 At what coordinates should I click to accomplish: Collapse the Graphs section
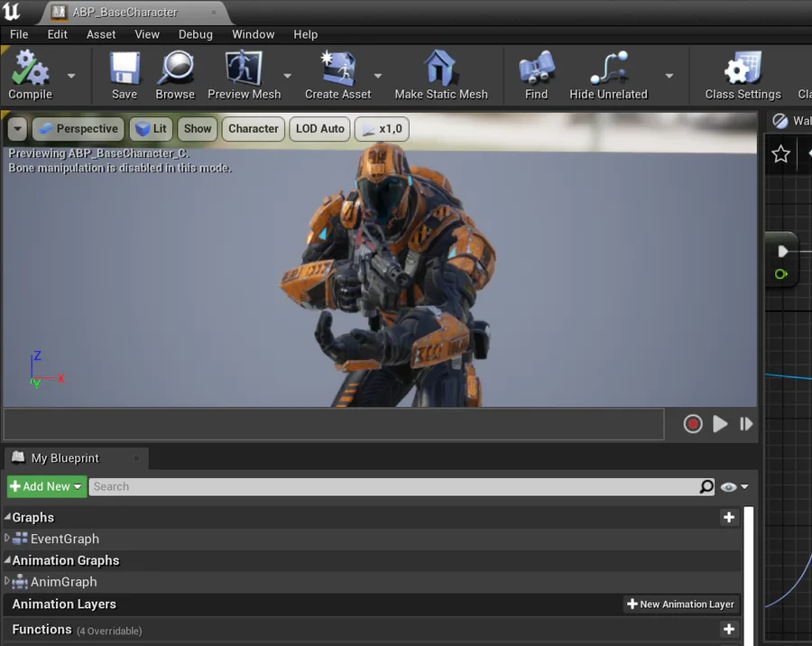[x=7, y=516]
